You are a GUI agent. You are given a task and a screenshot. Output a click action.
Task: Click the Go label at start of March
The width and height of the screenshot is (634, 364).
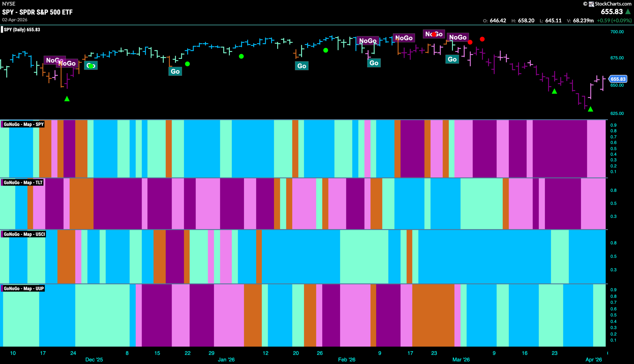pos(452,59)
